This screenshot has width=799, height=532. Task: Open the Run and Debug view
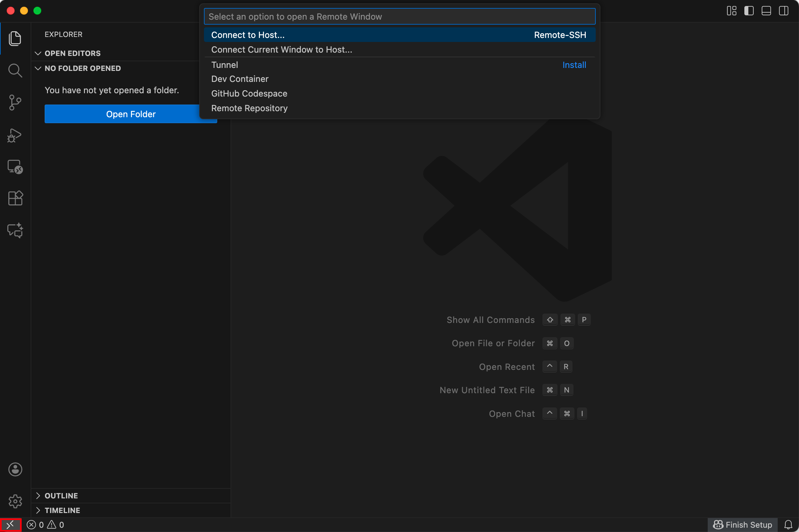(15, 135)
